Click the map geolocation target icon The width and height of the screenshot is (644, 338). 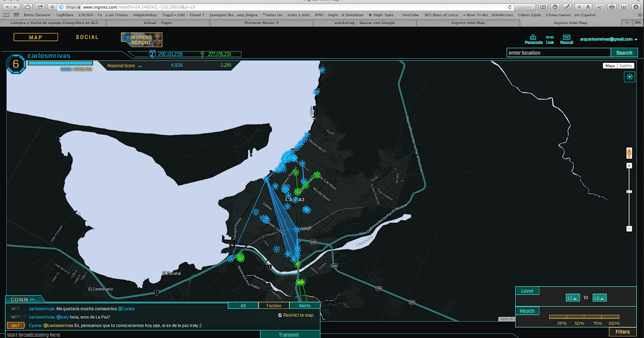pyautogui.click(x=629, y=77)
